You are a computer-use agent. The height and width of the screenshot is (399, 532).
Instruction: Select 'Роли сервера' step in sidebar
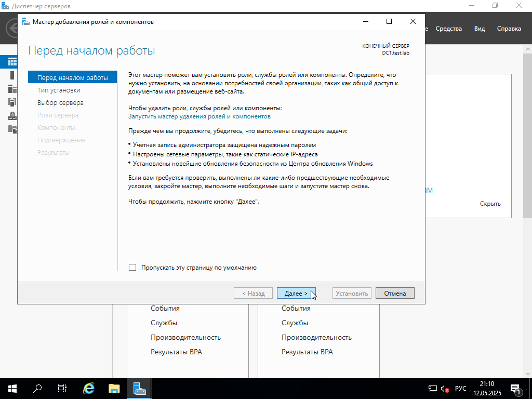pos(58,115)
